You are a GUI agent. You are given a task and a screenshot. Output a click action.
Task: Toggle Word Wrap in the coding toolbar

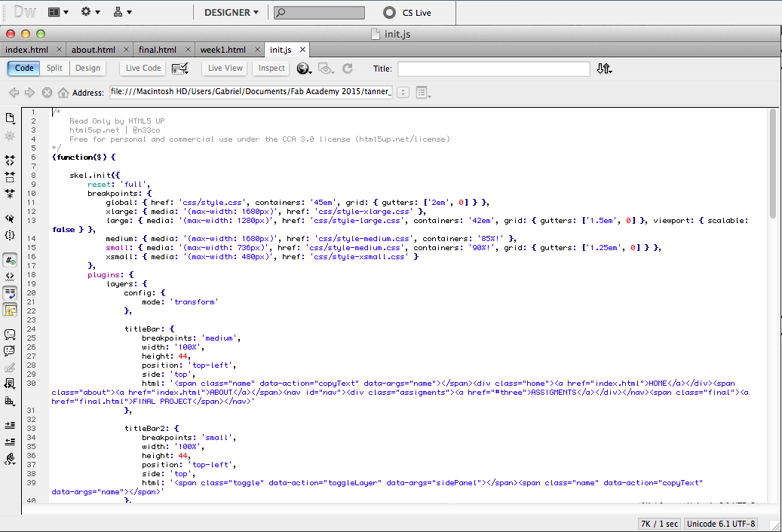tap(10, 293)
